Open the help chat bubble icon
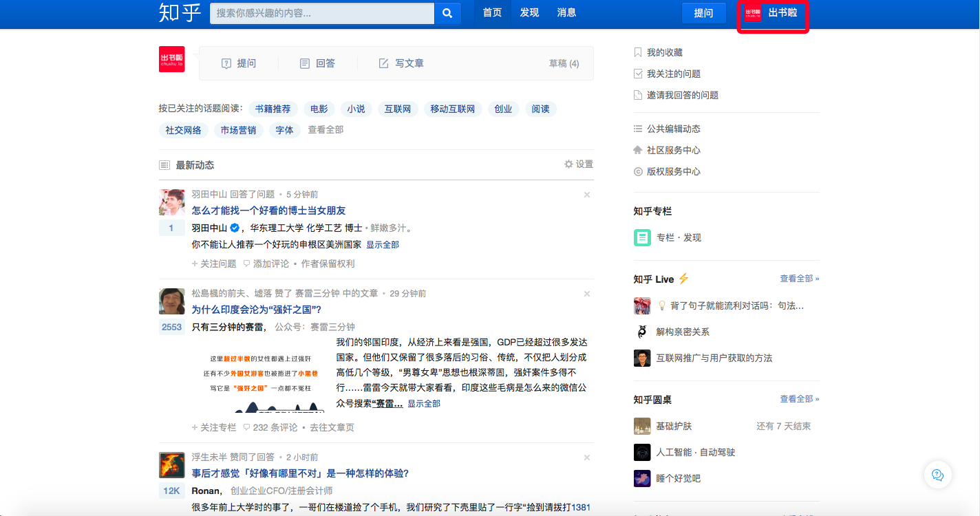This screenshot has height=516, width=980. pyautogui.click(x=937, y=475)
